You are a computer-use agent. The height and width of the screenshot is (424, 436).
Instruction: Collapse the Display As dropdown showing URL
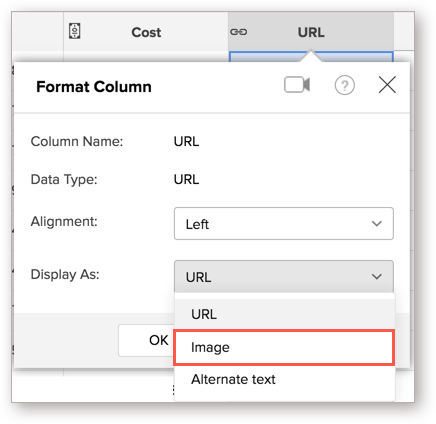point(284,276)
